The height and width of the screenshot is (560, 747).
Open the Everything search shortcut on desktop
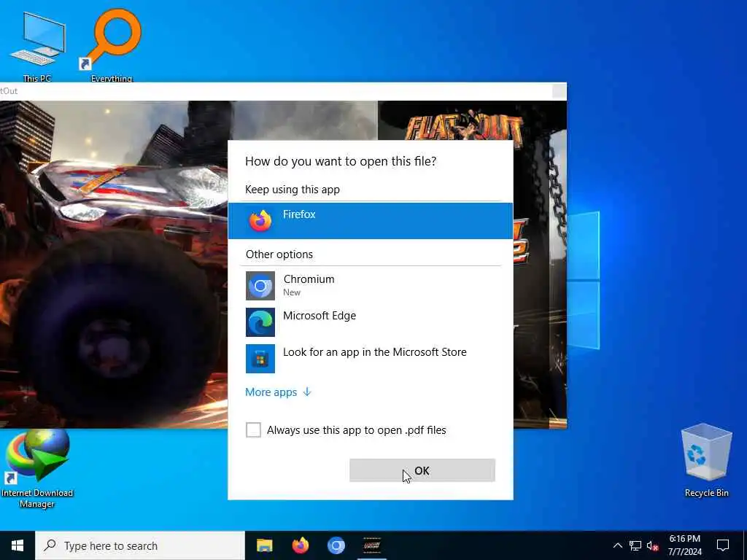[x=112, y=45]
